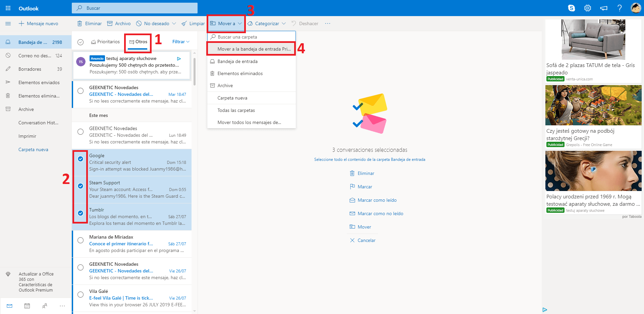Screen dimensions: 644x314
Task: Click the Cancelar X icon
Action: click(352, 240)
